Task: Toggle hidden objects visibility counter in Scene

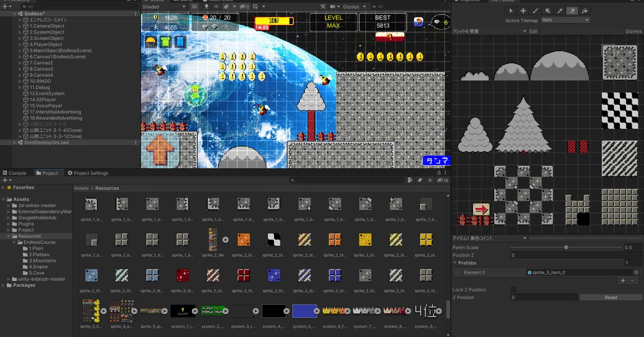Action: [244, 6]
